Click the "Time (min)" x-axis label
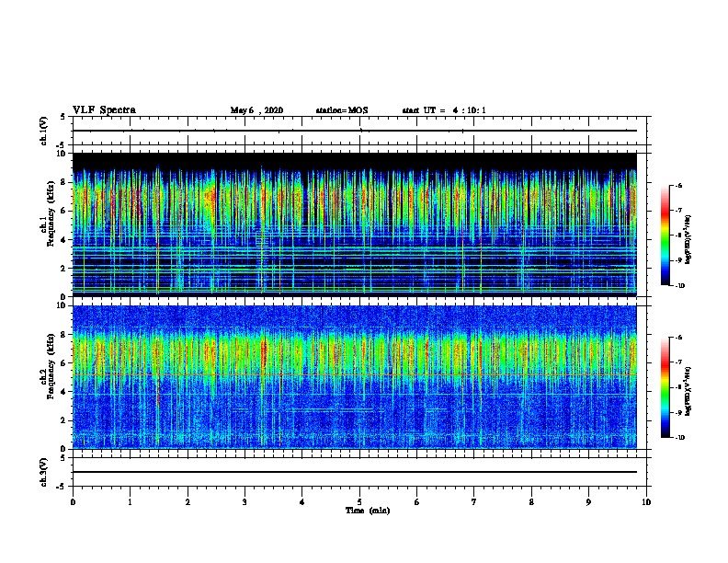Screen dimensions: 728x563 coord(368,511)
